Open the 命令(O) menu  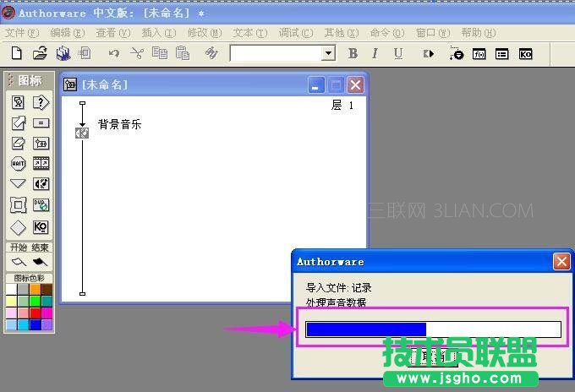[387, 33]
